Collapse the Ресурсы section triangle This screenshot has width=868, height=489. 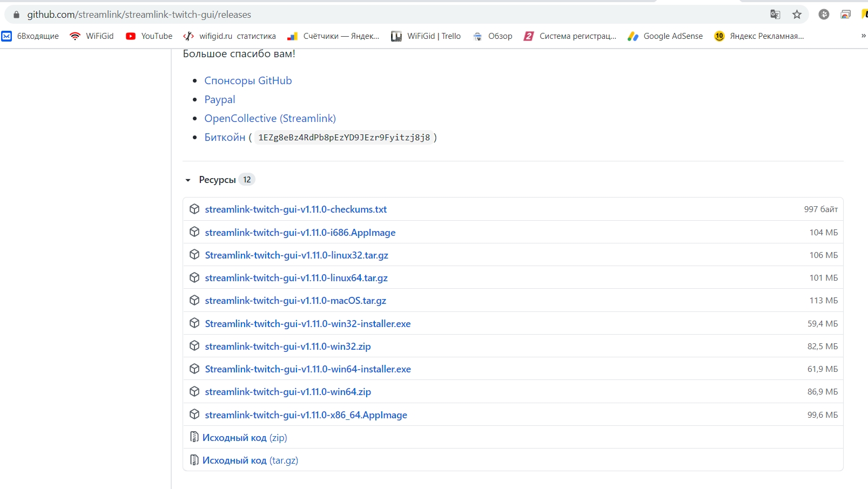[188, 180]
